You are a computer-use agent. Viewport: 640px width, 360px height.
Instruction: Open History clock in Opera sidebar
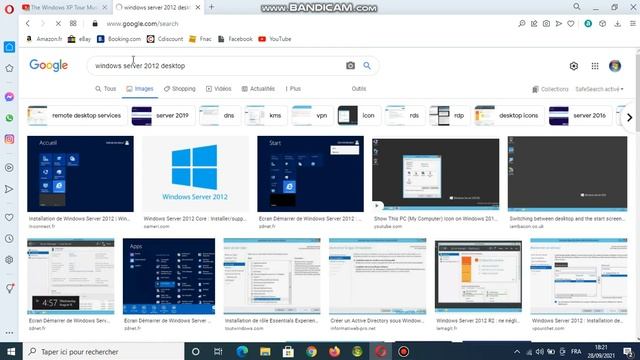coord(9,239)
